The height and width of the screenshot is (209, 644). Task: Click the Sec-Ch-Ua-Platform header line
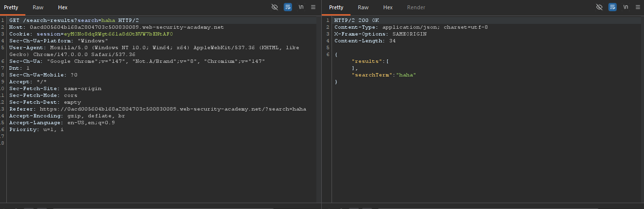pos(59,41)
